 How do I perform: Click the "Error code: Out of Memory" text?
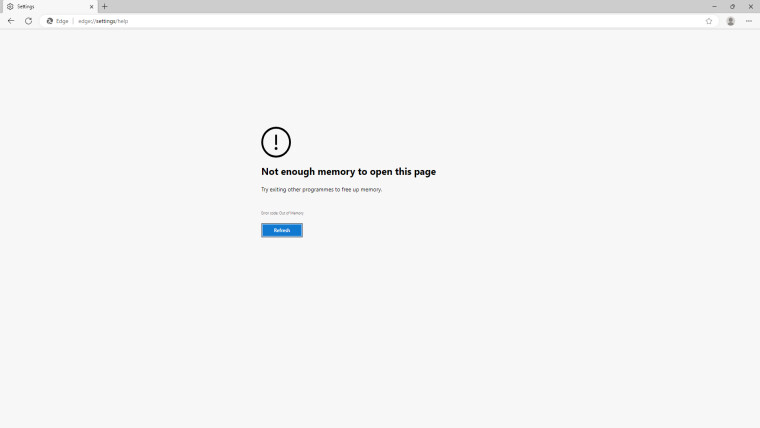(x=282, y=213)
